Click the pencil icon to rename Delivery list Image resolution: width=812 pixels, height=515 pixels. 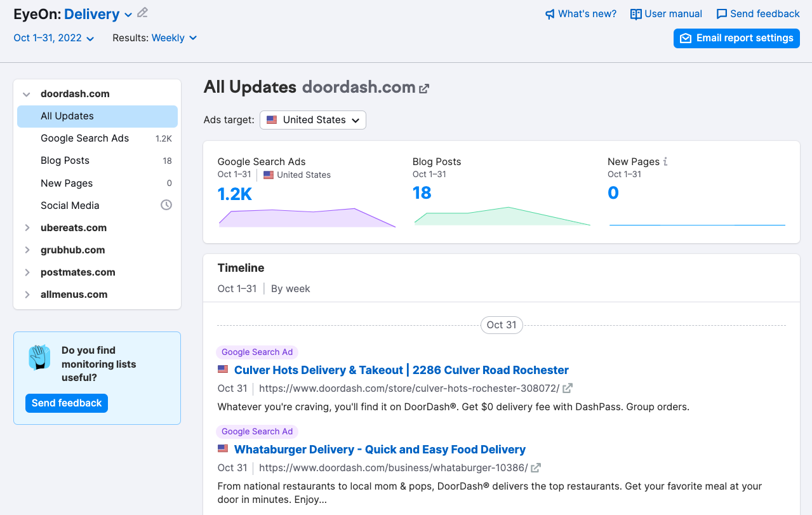click(143, 13)
